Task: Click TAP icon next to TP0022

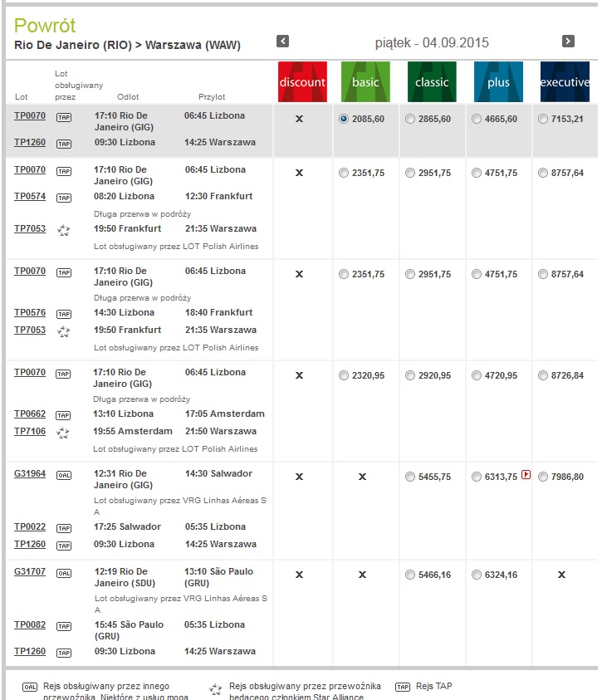Action: (x=64, y=528)
